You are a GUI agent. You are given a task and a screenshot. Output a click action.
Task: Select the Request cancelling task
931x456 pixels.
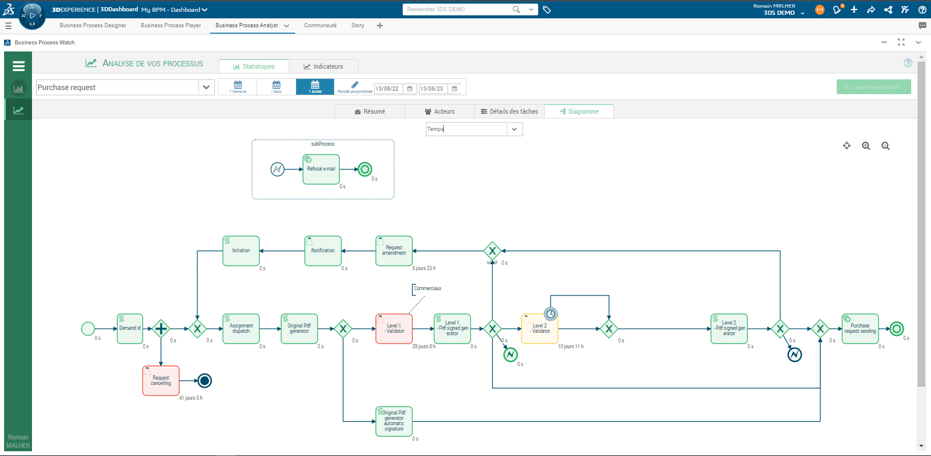pyautogui.click(x=161, y=381)
